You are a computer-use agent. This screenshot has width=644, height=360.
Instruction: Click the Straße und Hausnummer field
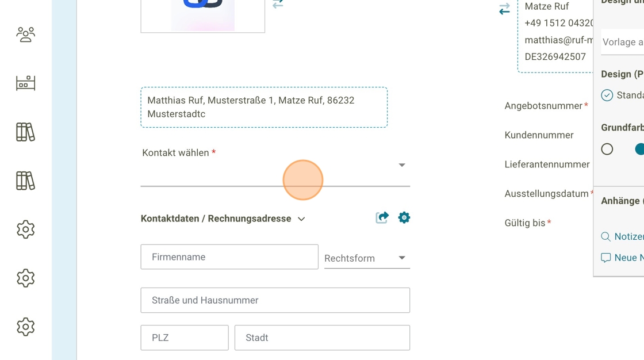click(275, 300)
